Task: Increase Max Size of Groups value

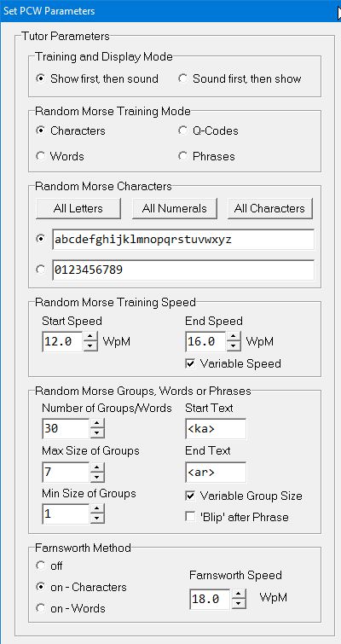Action: pos(97,467)
